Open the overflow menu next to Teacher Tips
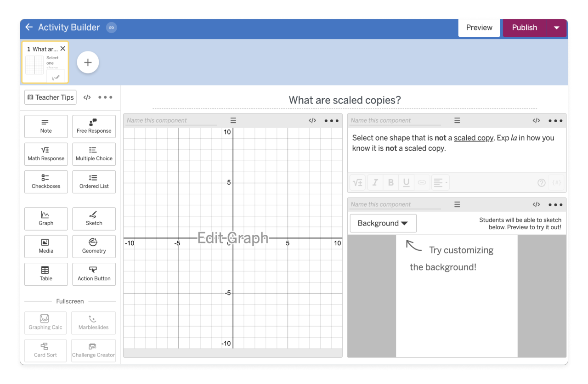Screen dimensions: 588x384 pyautogui.click(x=105, y=97)
